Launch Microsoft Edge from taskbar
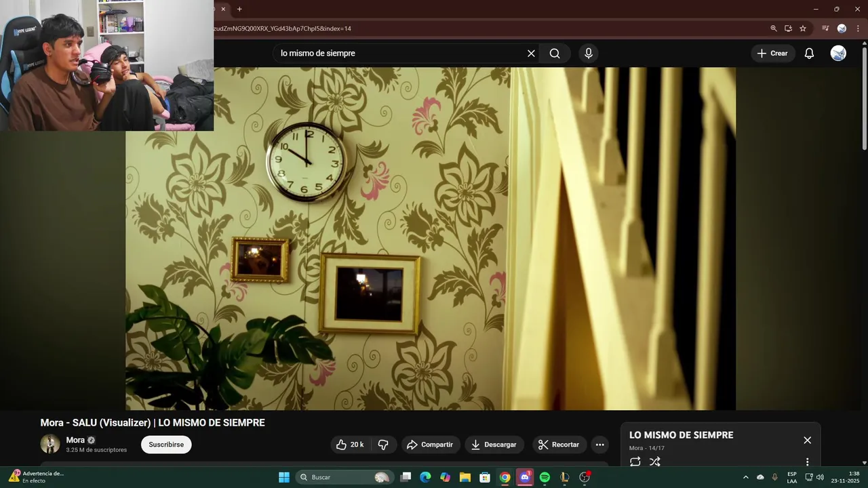Screen dimensions: 868x488 (425, 477)
